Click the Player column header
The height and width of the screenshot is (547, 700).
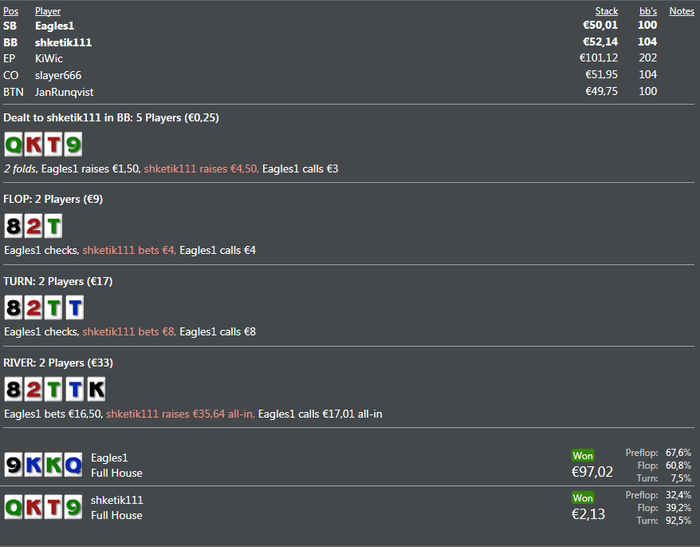click(x=48, y=11)
